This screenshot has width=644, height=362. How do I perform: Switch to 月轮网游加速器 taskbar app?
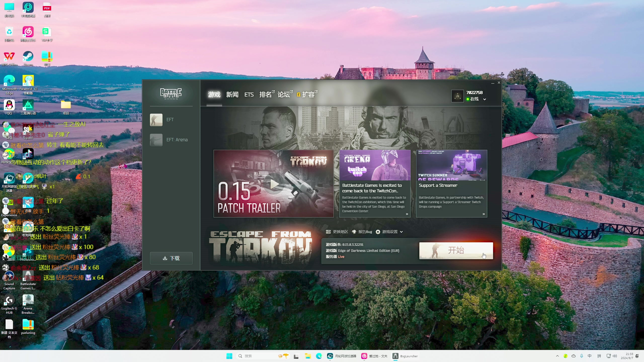(341, 356)
